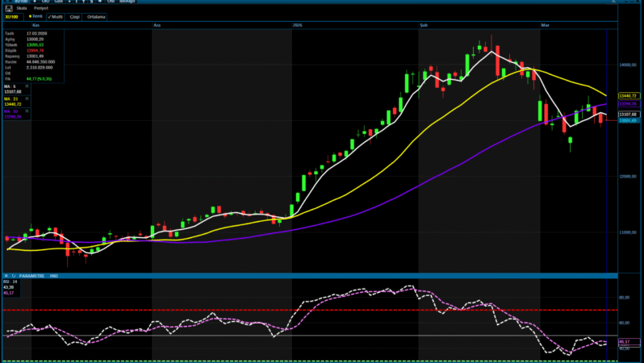
Task: Refresh the RSI indicator panel
Action: pos(14,276)
